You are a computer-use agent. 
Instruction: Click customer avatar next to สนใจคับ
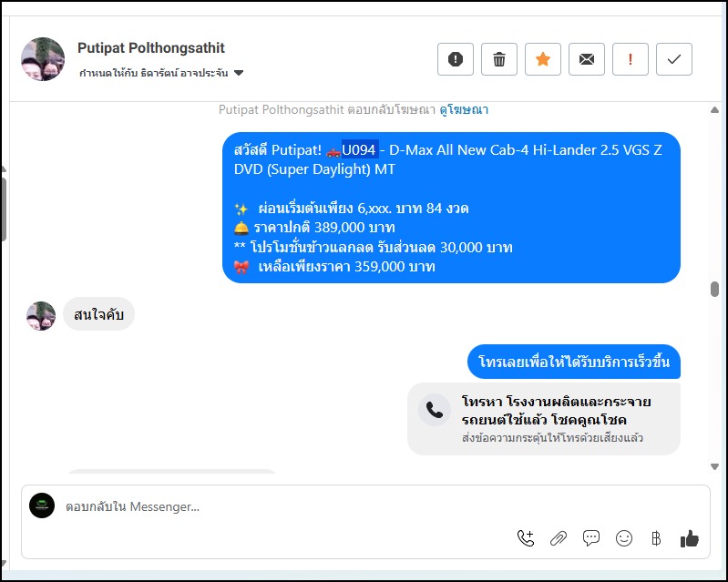pyautogui.click(x=41, y=316)
